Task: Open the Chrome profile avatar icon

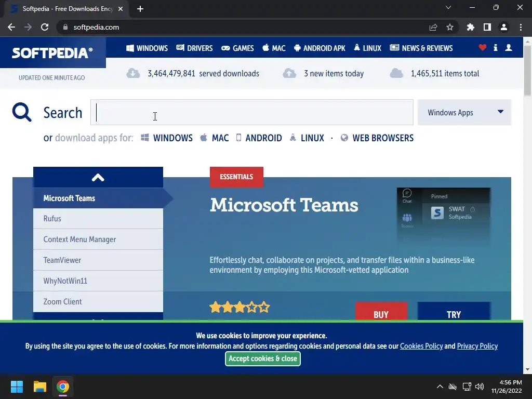Action: pyautogui.click(x=504, y=27)
